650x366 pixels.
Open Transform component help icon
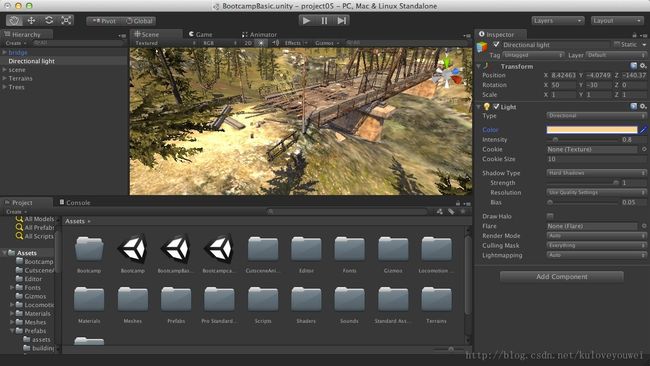(x=633, y=66)
